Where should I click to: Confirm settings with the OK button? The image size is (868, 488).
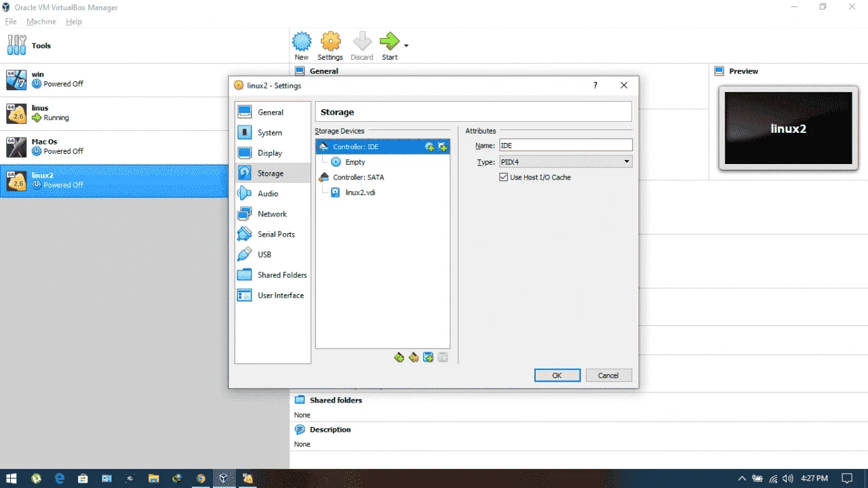point(557,375)
